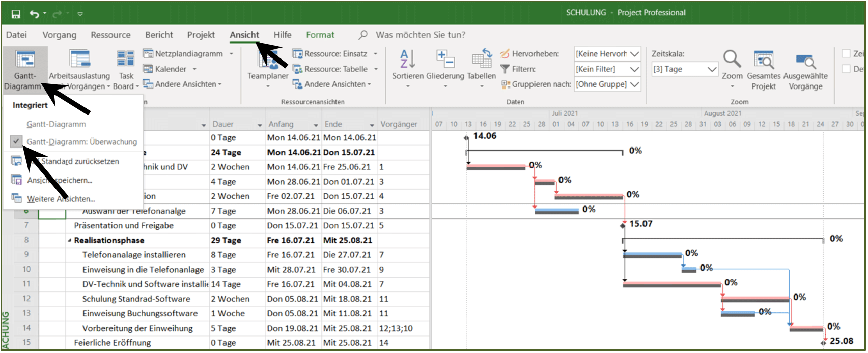Enable the top checkbox right of the Zoom group
The height and width of the screenshot is (353, 868).
tap(846, 53)
